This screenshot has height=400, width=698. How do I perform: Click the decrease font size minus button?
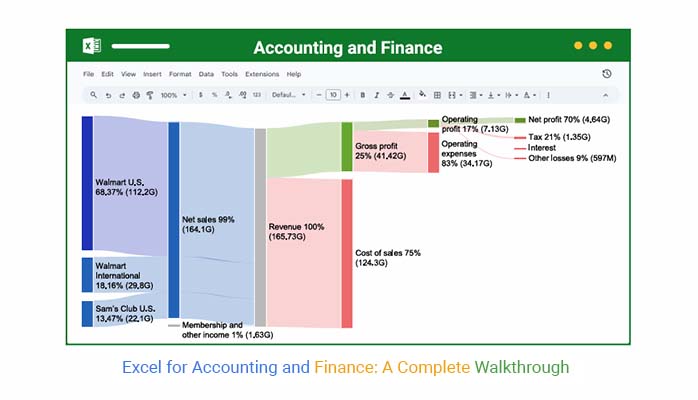point(319,95)
